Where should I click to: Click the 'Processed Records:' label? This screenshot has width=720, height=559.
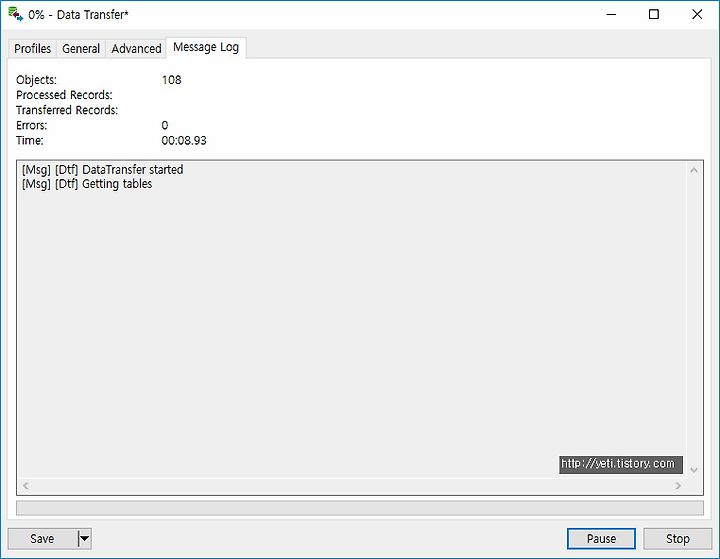64,95
